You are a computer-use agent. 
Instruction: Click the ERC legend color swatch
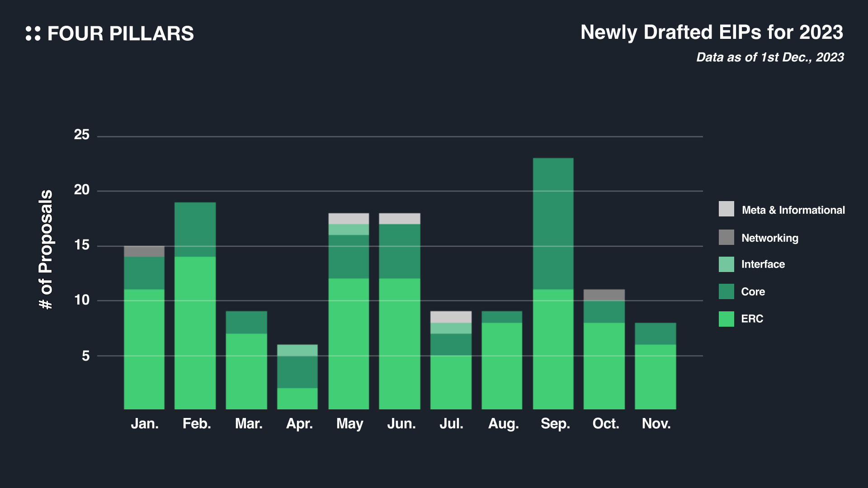[726, 319]
